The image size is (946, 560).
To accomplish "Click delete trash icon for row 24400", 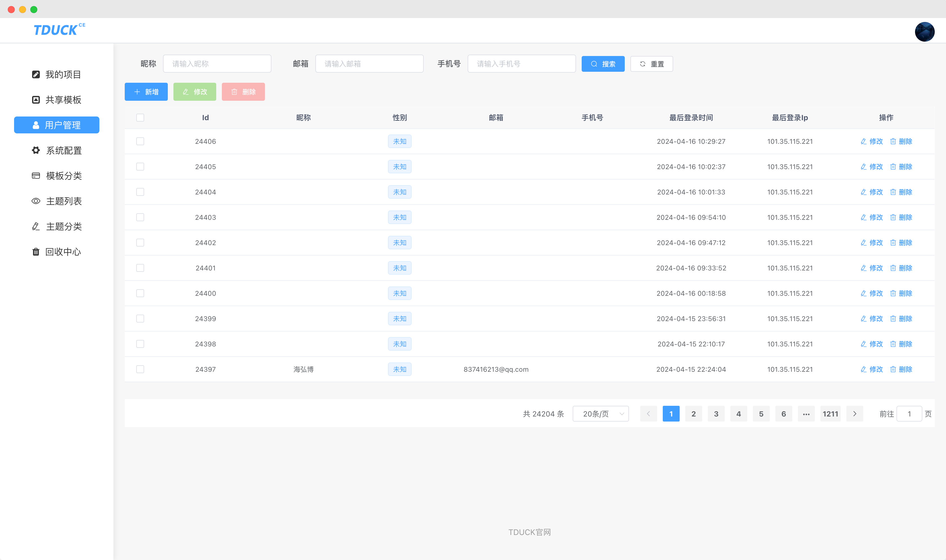I will 893,293.
